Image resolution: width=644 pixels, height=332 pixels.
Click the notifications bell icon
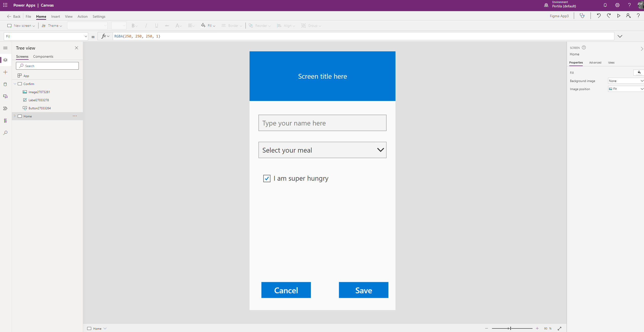(x=605, y=5)
